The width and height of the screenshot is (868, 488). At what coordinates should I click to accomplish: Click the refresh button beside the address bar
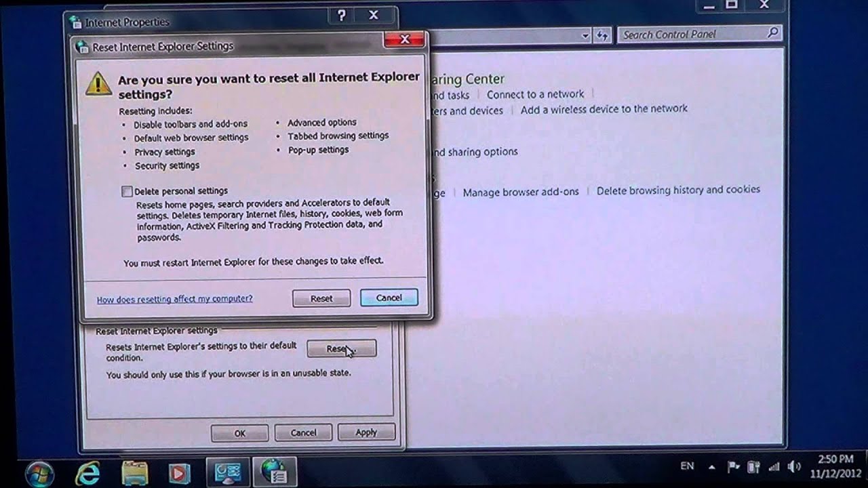tap(601, 35)
